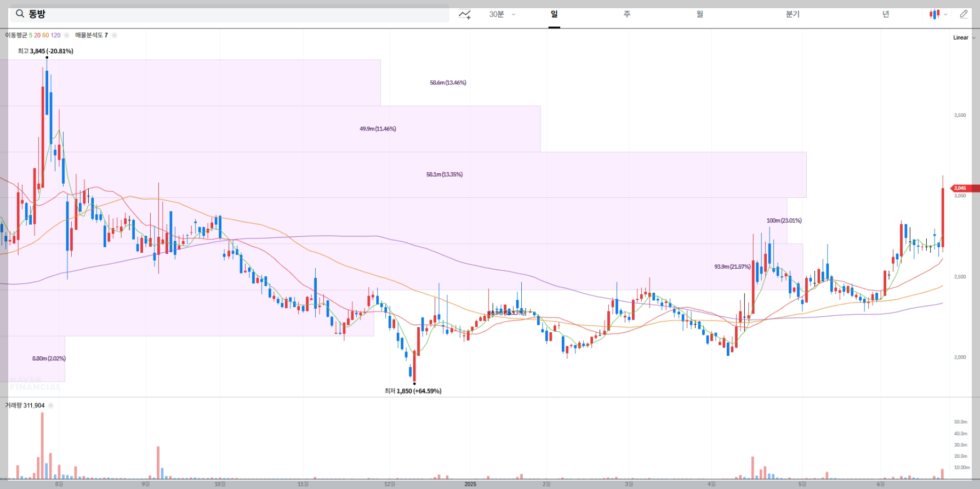Click the 3,500 price axis label
The width and height of the screenshot is (980, 489).
click(960, 115)
